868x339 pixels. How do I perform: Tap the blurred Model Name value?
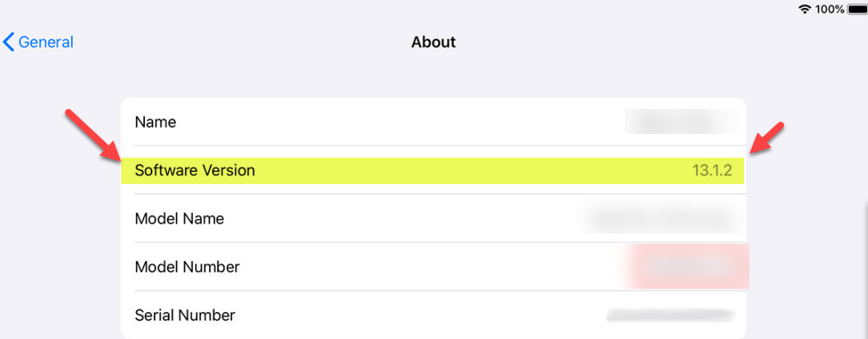[660, 219]
